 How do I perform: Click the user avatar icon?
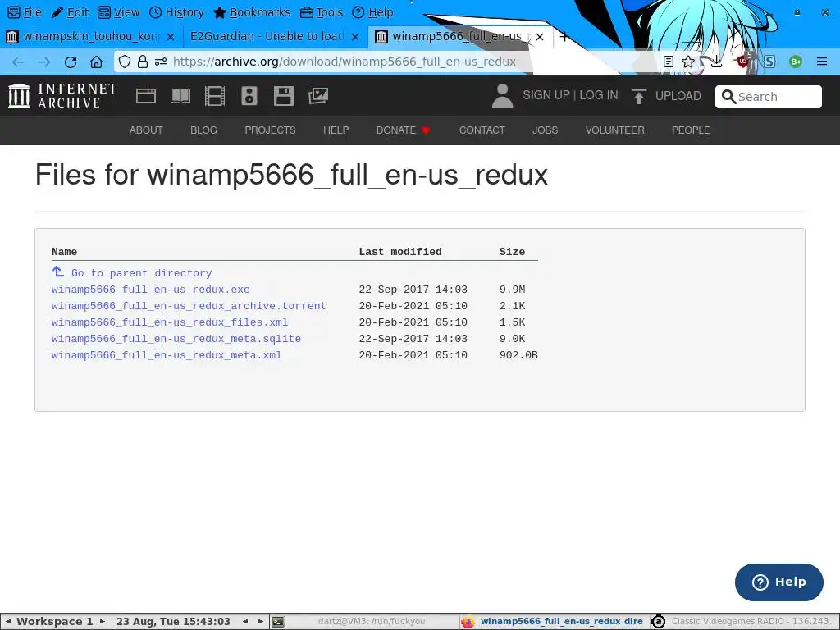click(503, 96)
